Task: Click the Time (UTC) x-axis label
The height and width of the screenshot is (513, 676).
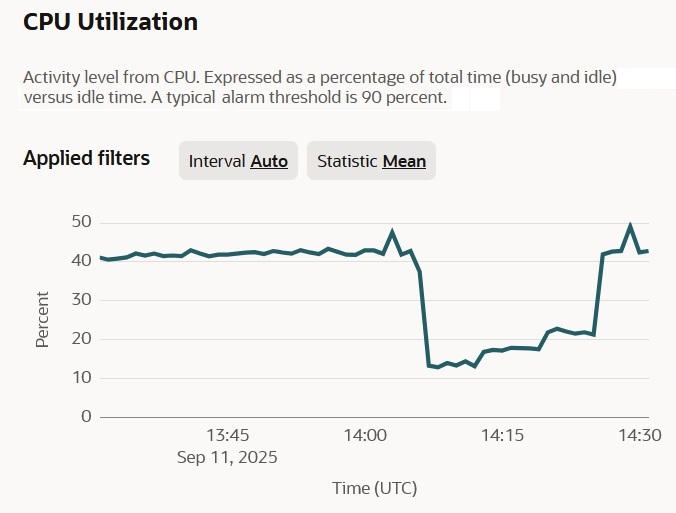Action: (374, 488)
